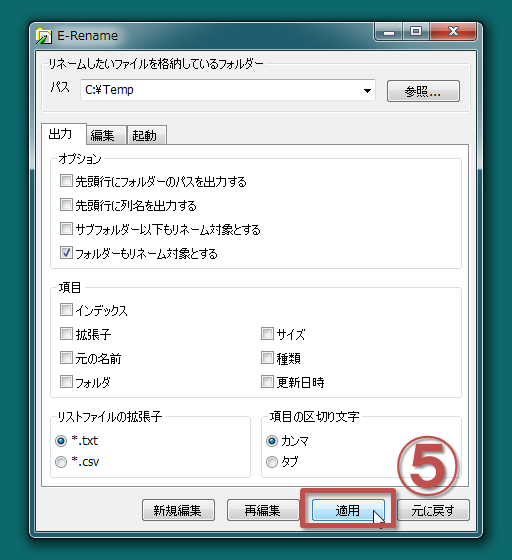Select タブ as the delimiter
The image size is (512, 560).
pos(272,462)
